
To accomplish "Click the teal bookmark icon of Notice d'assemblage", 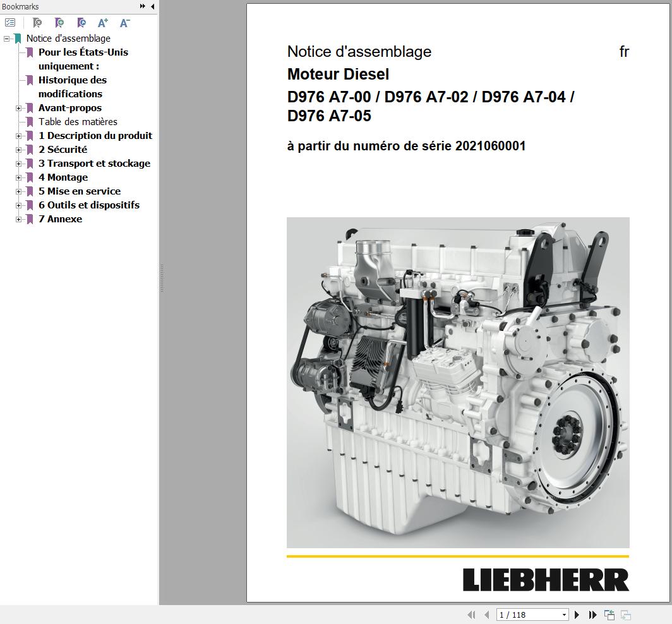I will [18, 39].
